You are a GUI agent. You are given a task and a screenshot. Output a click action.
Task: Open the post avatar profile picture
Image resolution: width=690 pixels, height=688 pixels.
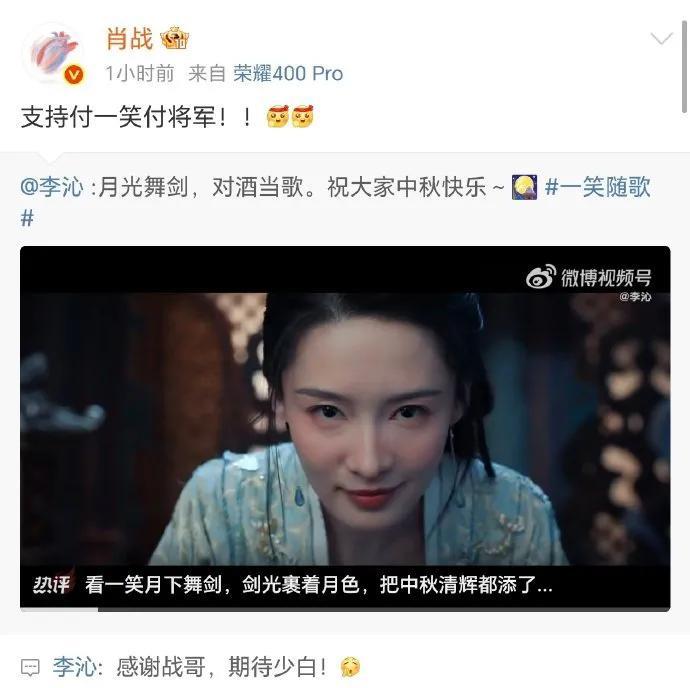[x=54, y=54]
